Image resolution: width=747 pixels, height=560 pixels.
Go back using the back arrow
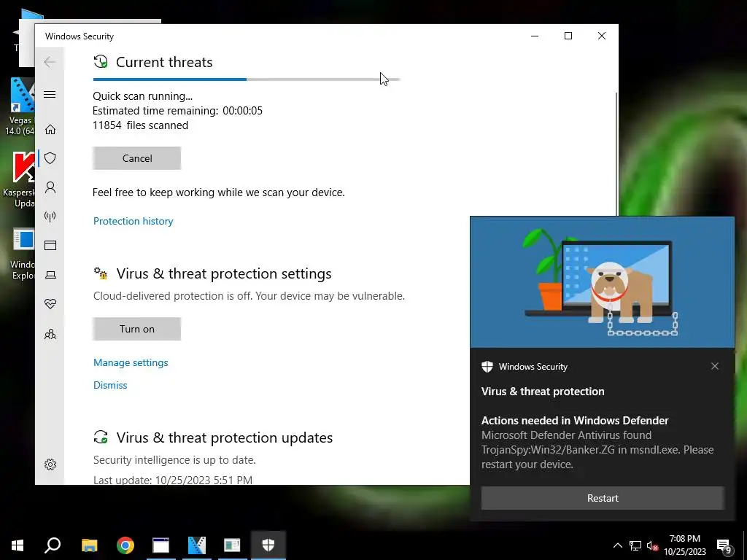click(50, 62)
